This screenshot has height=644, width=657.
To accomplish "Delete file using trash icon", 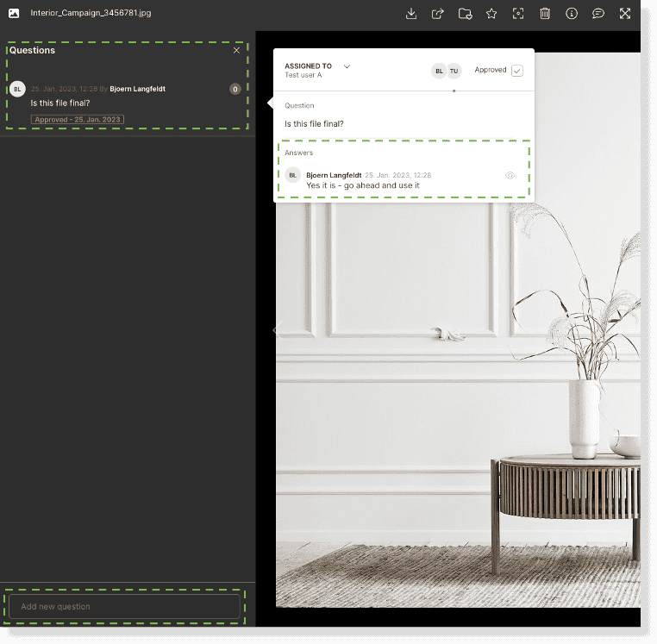I will click(x=545, y=14).
